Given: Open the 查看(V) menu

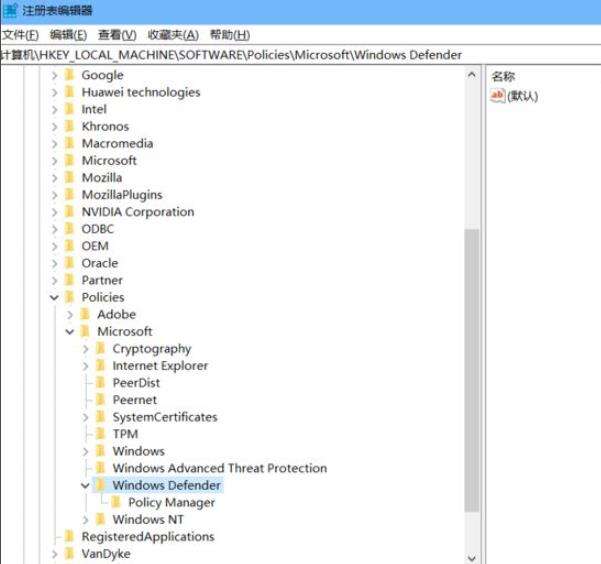Looking at the screenshot, I should [117, 35].
